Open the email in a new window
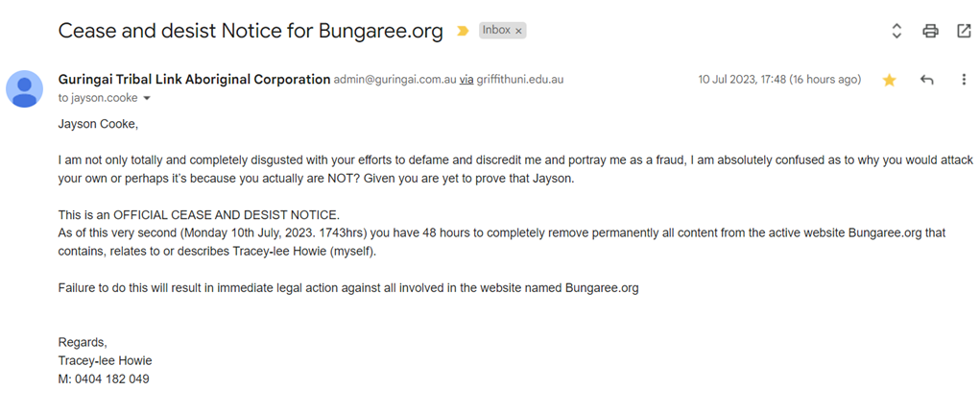 coord(964,31)
